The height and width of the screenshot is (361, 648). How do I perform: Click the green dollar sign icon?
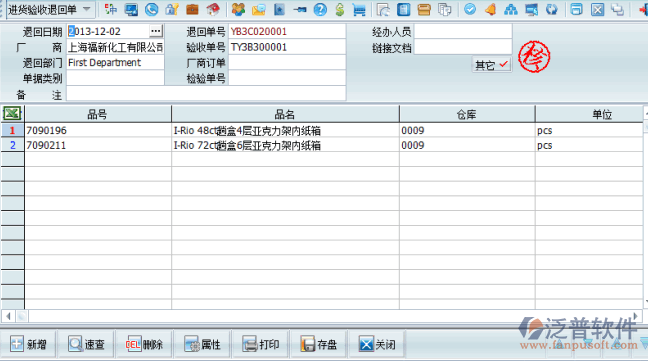coord(340,9)
